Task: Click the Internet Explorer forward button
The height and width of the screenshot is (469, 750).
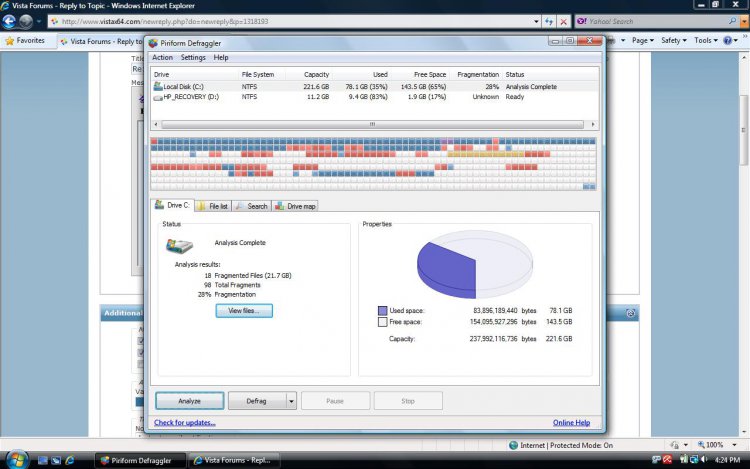Action: (26, 22)
